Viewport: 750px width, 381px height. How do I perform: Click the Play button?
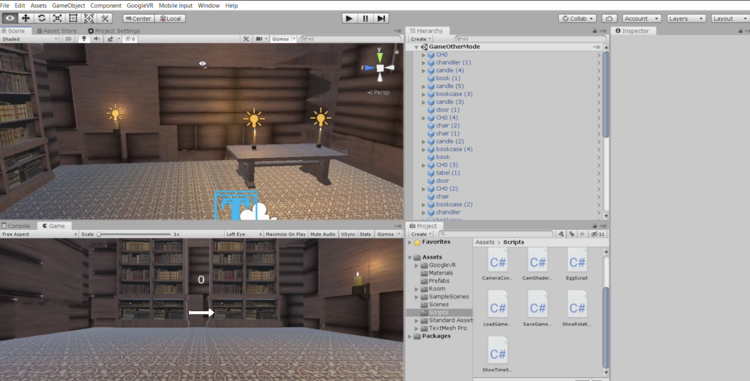(349, 18)
